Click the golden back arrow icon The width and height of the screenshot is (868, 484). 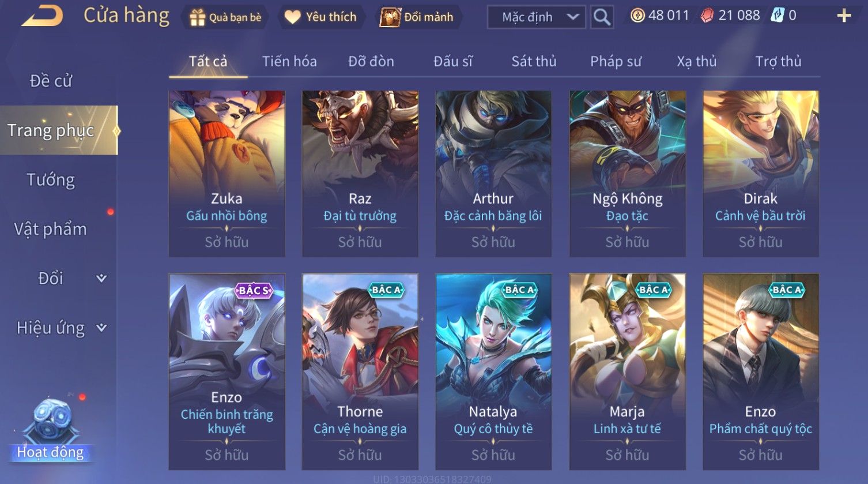[42, 16]
